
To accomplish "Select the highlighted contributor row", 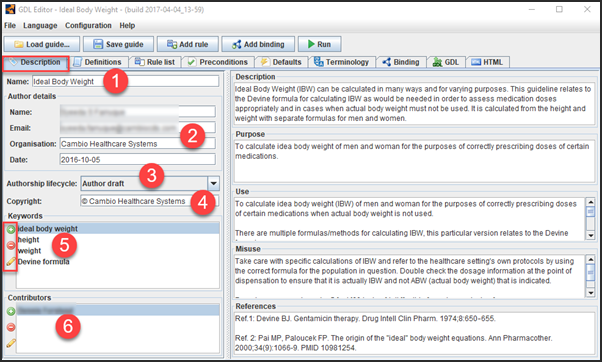I will tap(118, 310).
